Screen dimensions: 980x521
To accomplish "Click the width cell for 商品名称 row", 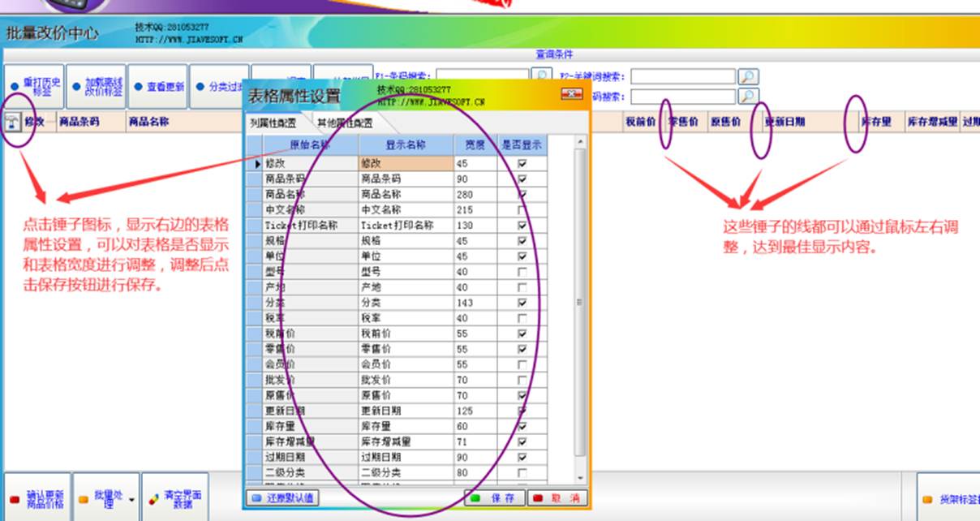I will [x=474, y=195].
